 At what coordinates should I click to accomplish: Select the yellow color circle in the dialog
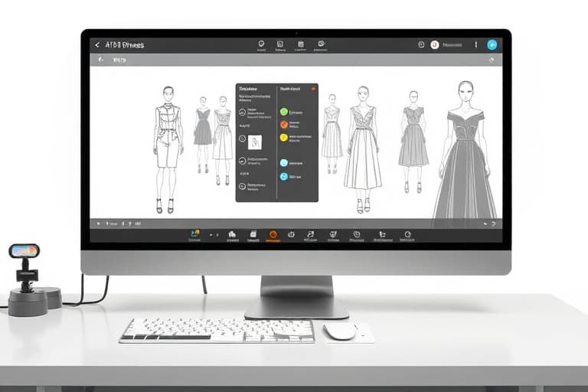284,137
